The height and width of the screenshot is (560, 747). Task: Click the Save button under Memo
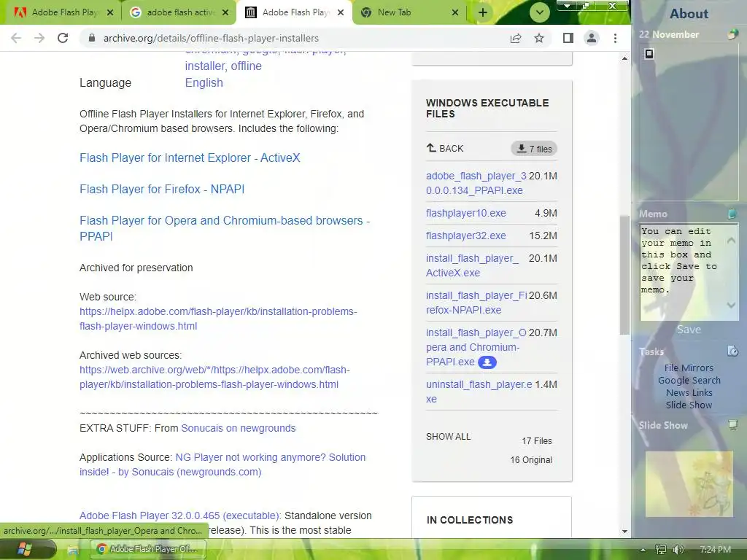pyautogui.click(x=689, y=330)
